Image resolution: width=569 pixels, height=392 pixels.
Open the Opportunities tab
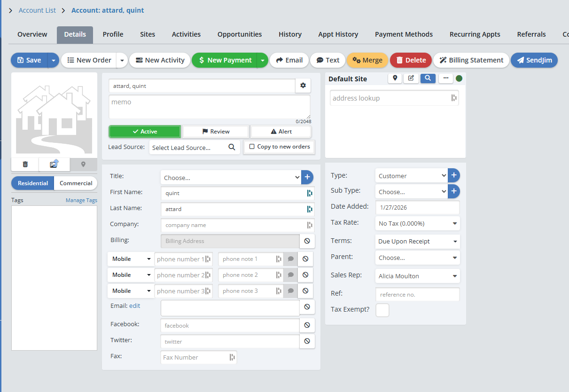[240, 34]
